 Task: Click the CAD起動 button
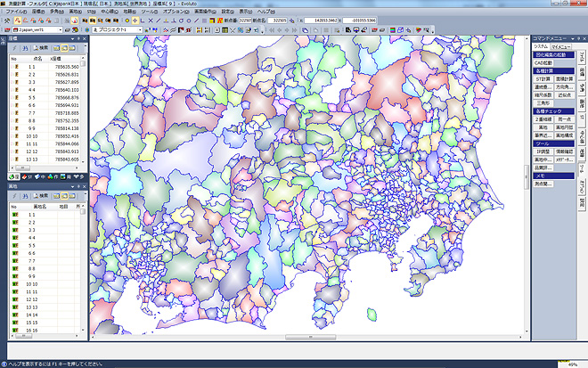pos(543,63)
